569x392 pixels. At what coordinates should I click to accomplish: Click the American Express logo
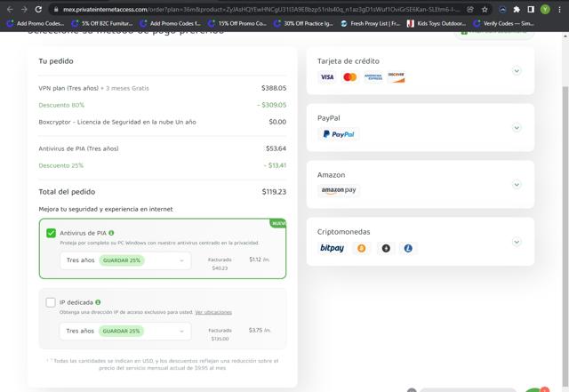[x=373, y=77]
